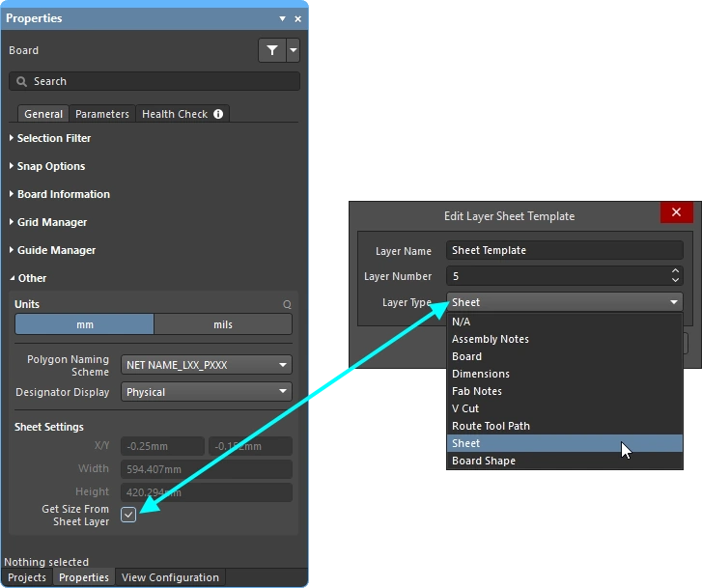Open the Properties panel options menu arrow
The image size is (702, 588).
[x=283, y=18]
